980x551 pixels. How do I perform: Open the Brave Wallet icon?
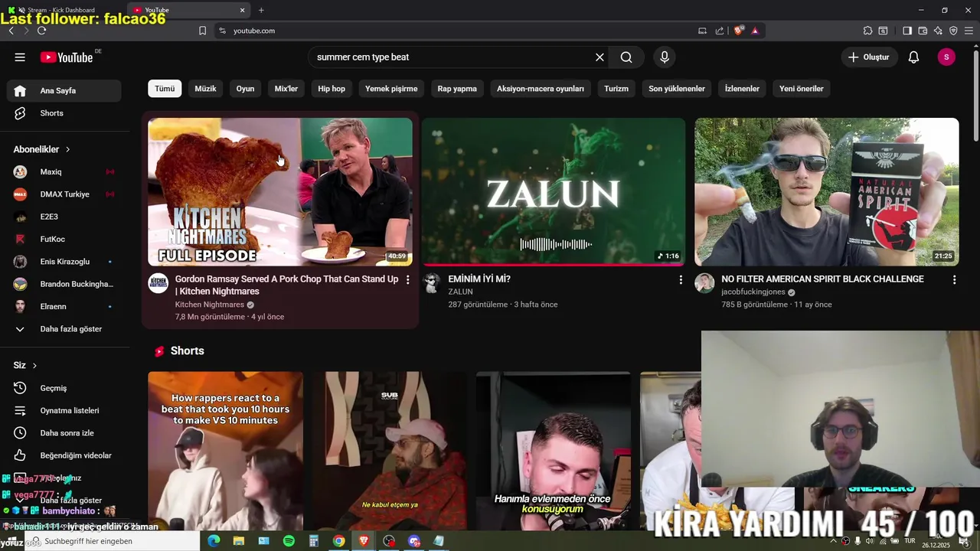pos(923,31)
